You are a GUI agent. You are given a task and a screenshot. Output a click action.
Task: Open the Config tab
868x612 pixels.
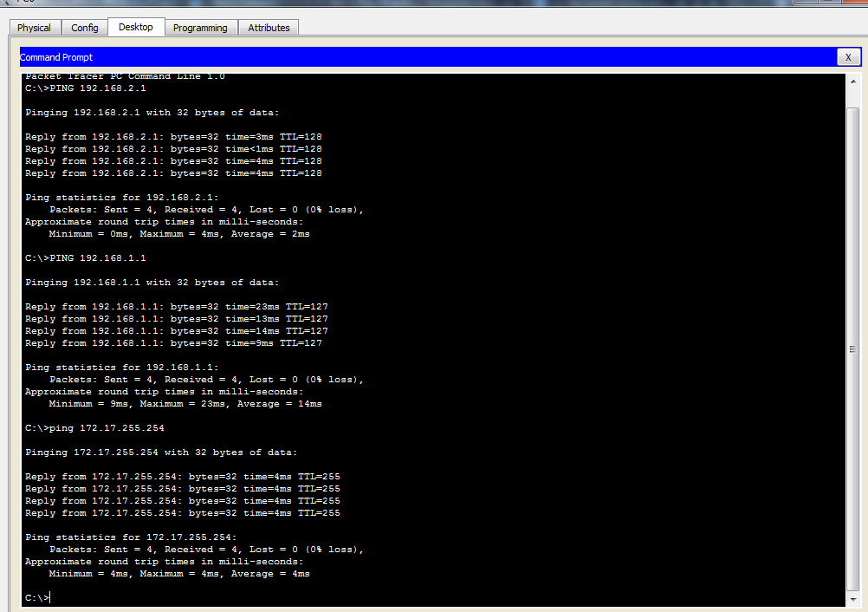tap(85, 28)
